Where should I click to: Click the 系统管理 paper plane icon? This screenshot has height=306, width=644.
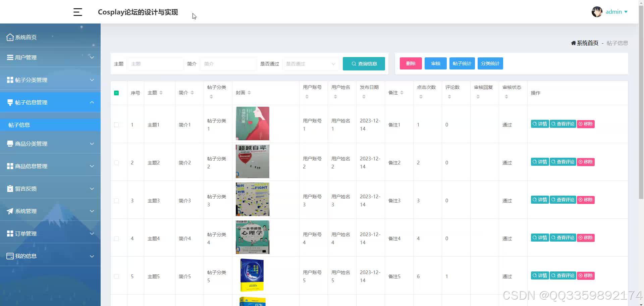pyautogui.click(x=10, y=211)
